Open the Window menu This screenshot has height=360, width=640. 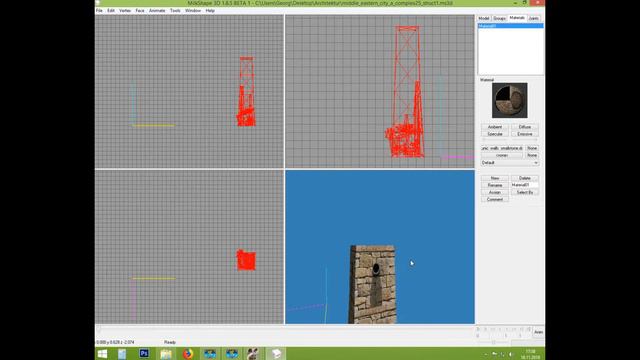click(x=193, y=11)
